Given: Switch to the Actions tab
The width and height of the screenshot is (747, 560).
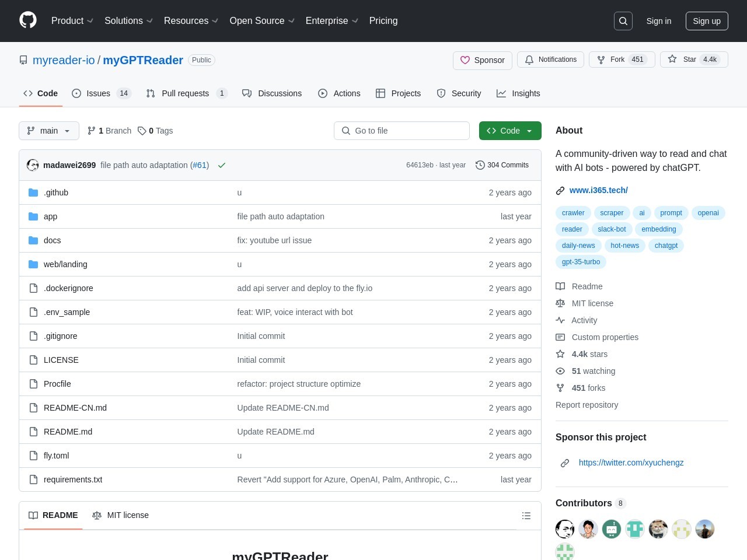Looking at the screenshot, I should pos(339,93).
